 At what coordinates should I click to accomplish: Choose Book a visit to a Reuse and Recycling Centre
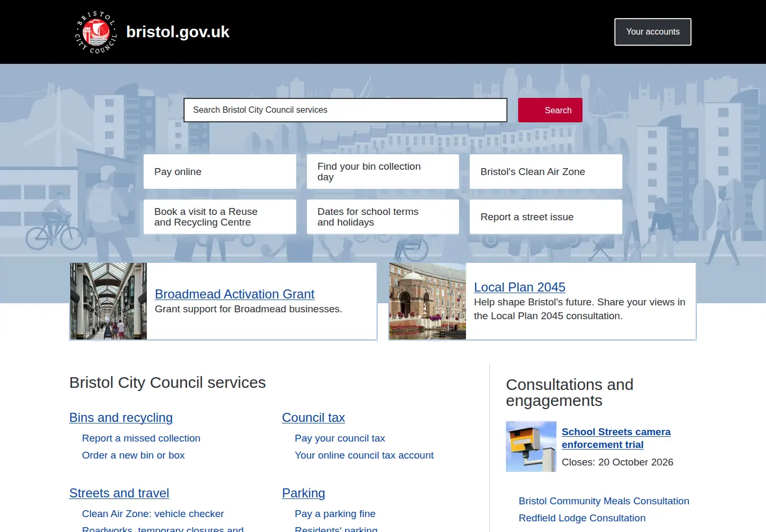pyautogui.click(x=220, y=217)
